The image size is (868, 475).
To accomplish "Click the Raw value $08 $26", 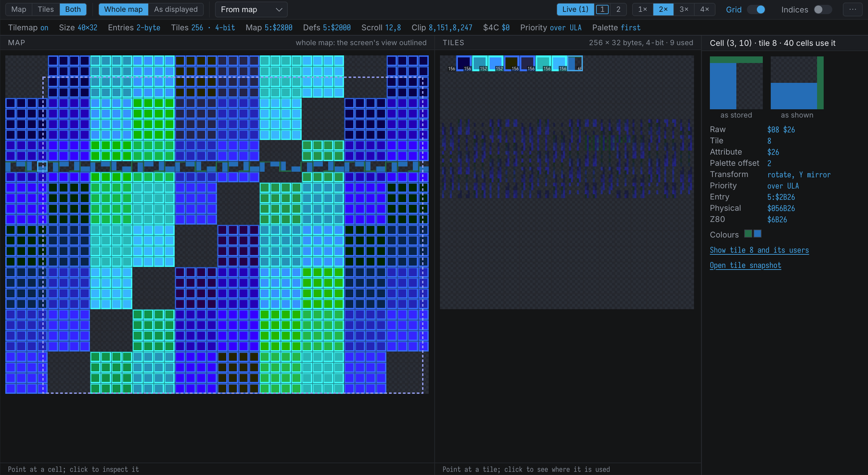I will pos(781,130).
